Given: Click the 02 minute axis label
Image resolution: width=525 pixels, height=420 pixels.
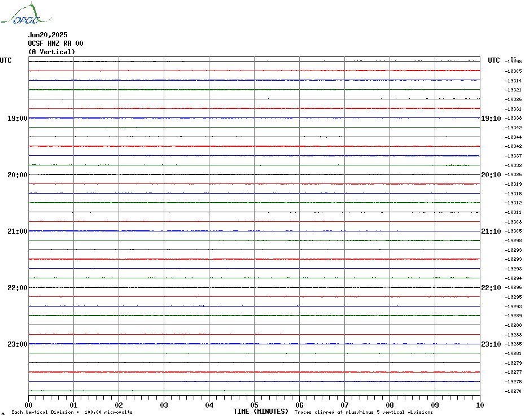Looking at the screenshot, I should tap(119, 405).
